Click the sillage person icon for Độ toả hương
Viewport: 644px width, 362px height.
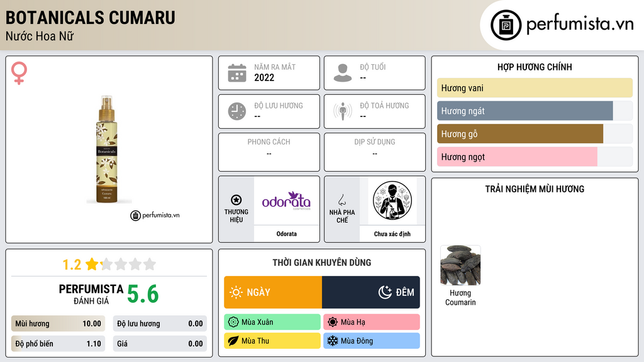tap(343, 111)
